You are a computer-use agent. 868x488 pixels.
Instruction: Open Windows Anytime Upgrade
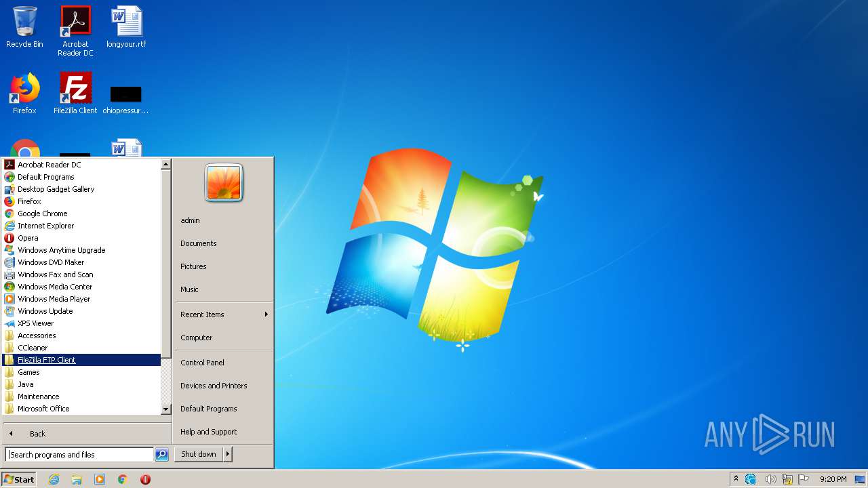(82, 250)
